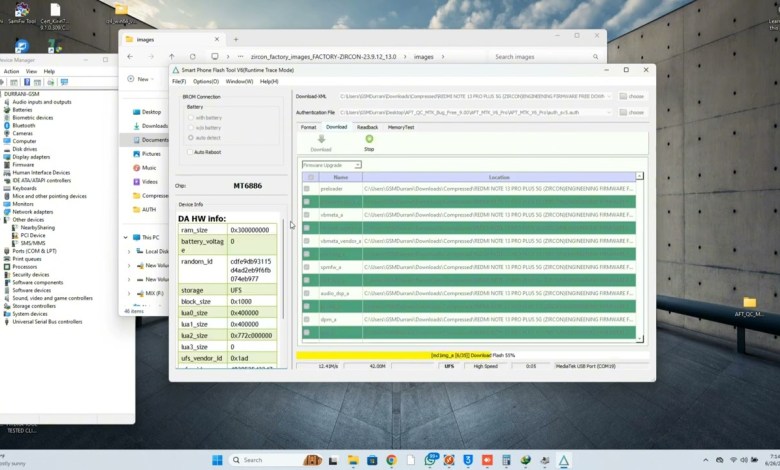Image resolution: width=780 pixels, height=470 pixels.
Task: Open the Music folder in the Explorer sidebar
Action: tap(149, 168)
